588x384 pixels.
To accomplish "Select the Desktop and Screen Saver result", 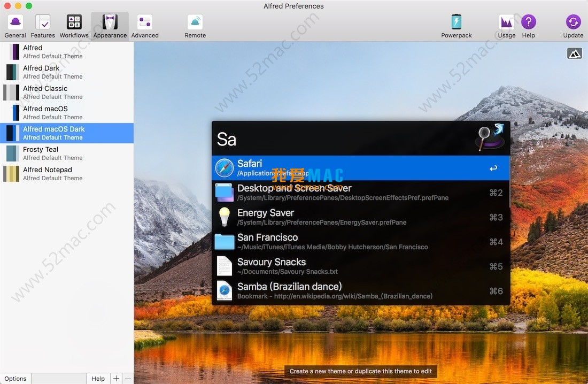I will [x=361, y=193].
